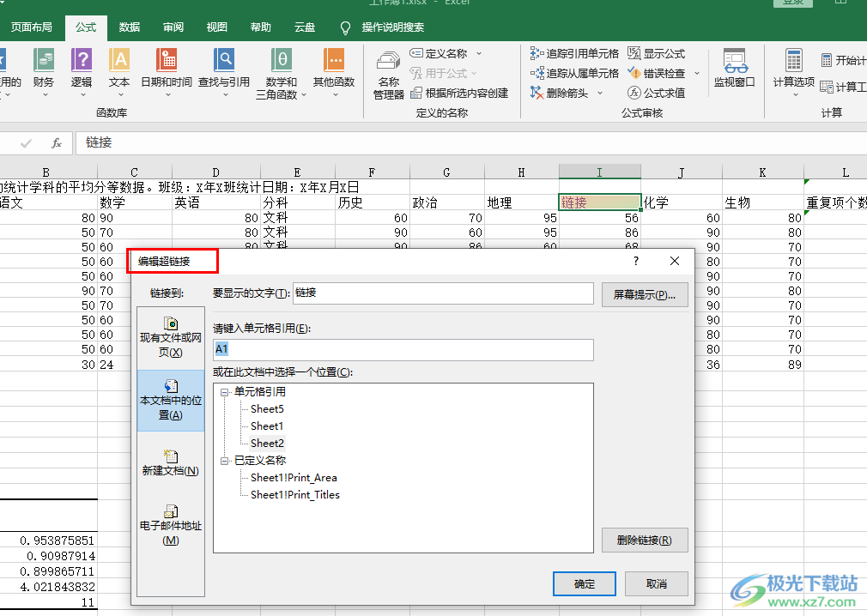Switch to the 数据 ribbon tab
This screenshot has width=867, height=616.
pos(130,27)
